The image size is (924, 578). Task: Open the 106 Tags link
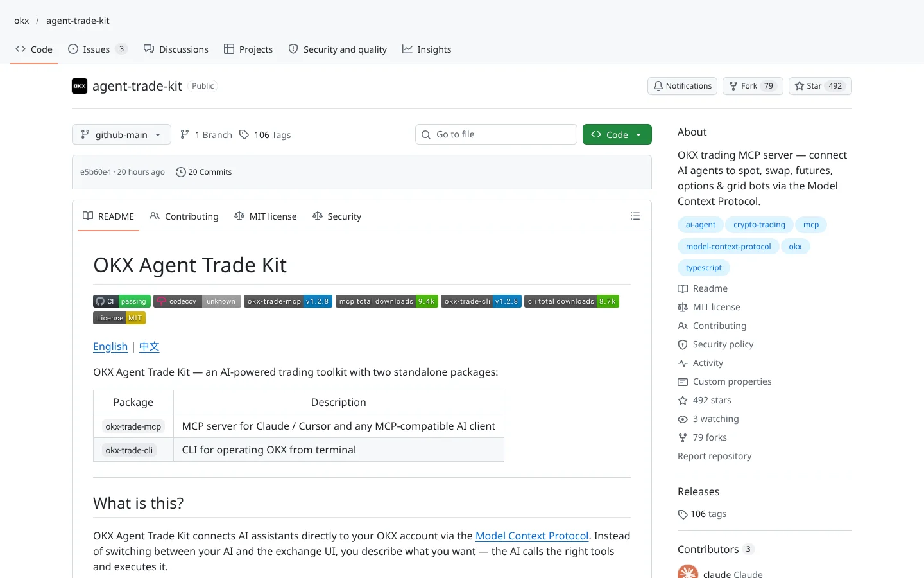265,135
